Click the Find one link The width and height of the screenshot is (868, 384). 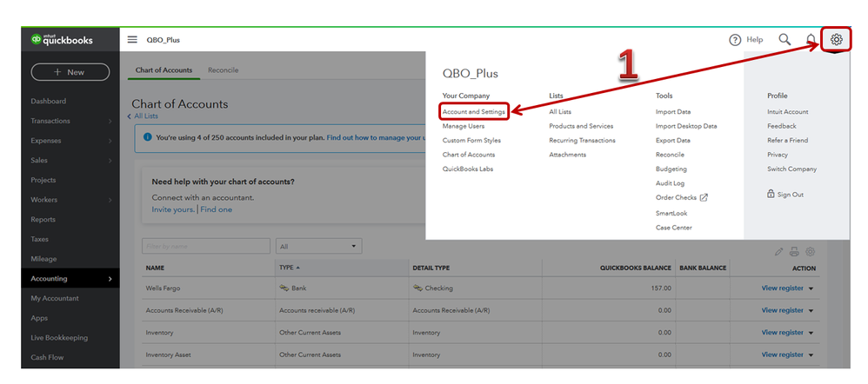coord(217,209)
